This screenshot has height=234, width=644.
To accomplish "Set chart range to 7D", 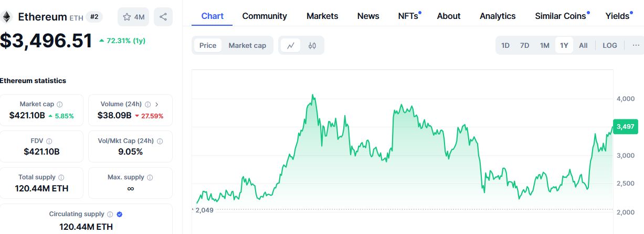I will click(x=524, y=45).
